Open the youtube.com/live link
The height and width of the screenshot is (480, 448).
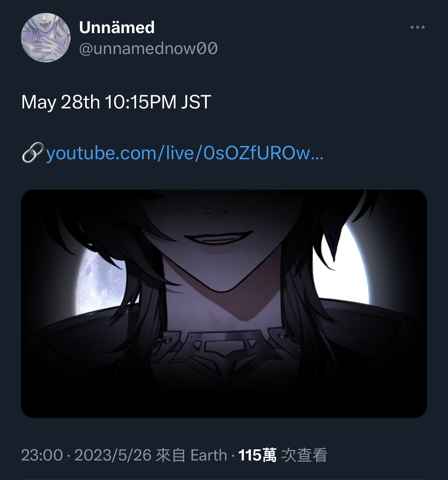click(185, 153)
